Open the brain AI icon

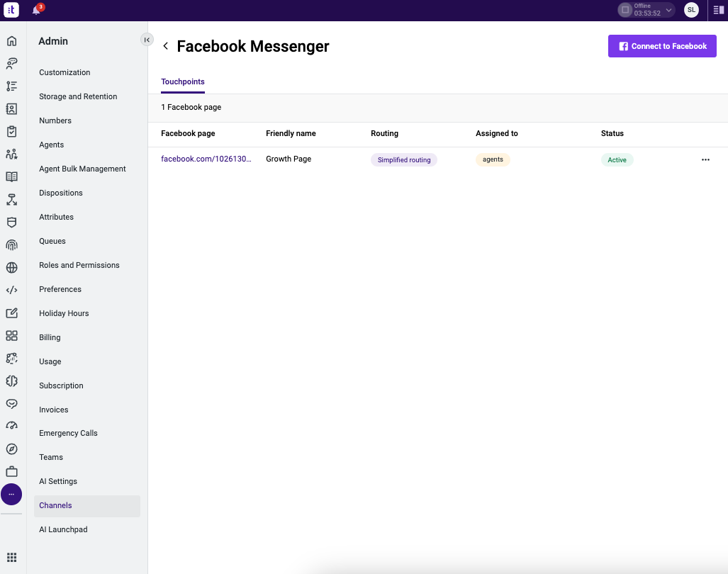11,381
